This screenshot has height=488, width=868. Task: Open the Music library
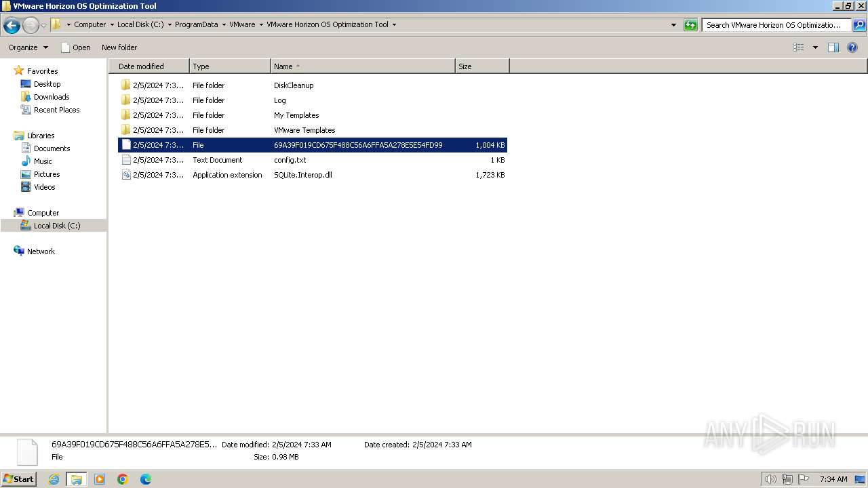click(x=43, y=161)
